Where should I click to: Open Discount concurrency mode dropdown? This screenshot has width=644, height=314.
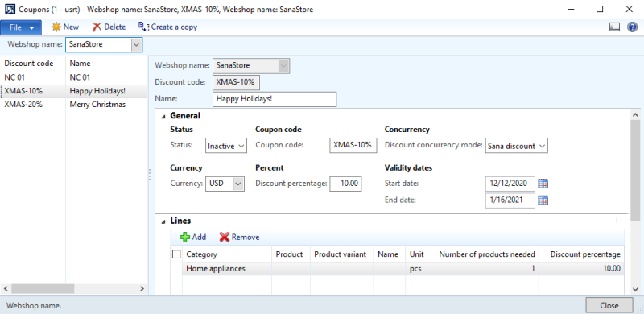click(x=516, y=146)
